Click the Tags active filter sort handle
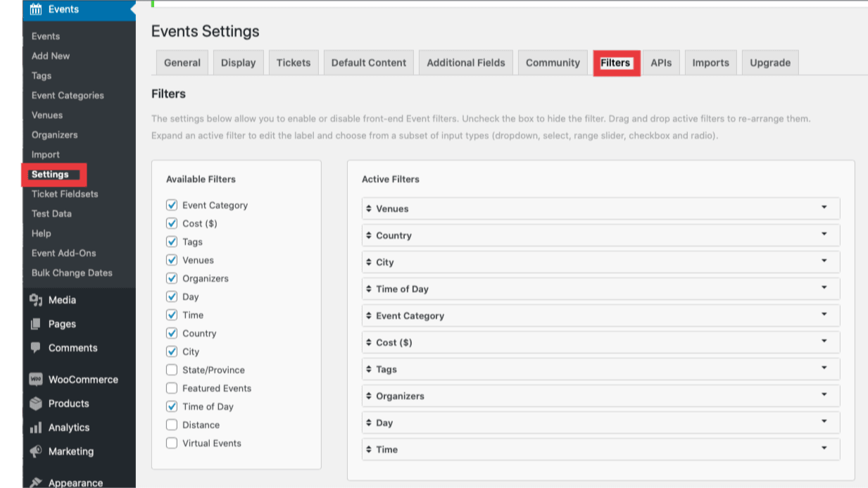 pyautogui.click(x=369, y=369)
